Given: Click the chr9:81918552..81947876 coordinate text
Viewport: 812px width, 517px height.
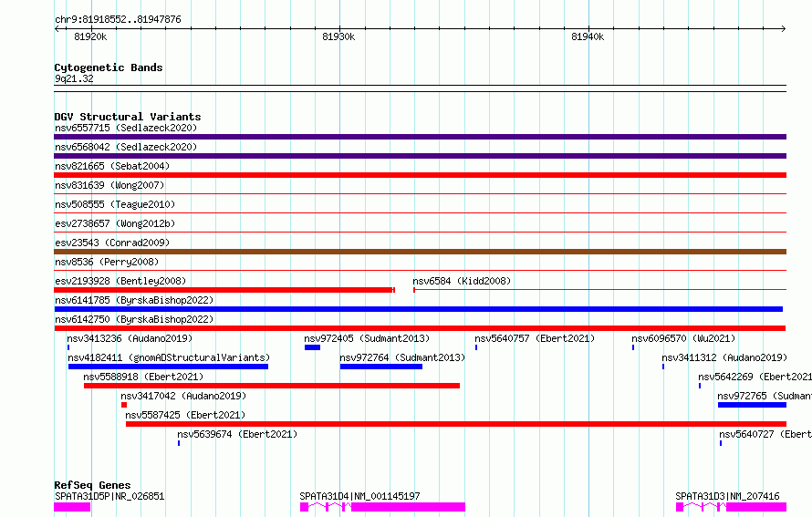Looking at the screenshot, I should tap(118, 20).
